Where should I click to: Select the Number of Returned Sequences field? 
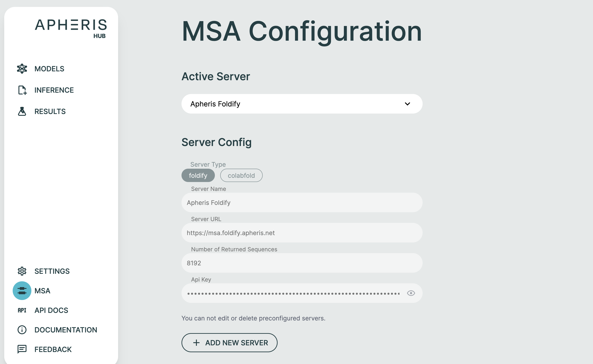[x=301, y=263]
